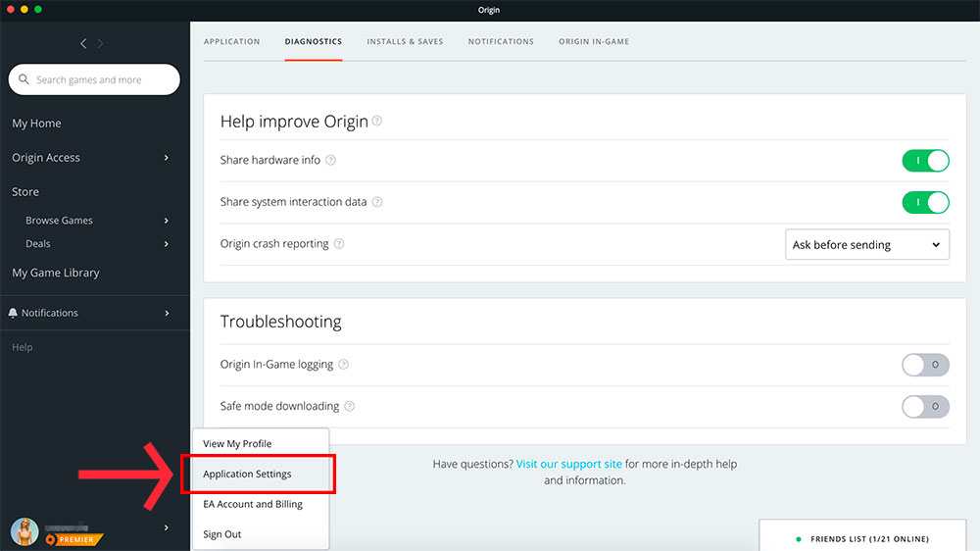The image size is (980, 551).
Task: Click the forward navigation arrow
Action: [100, 43]
